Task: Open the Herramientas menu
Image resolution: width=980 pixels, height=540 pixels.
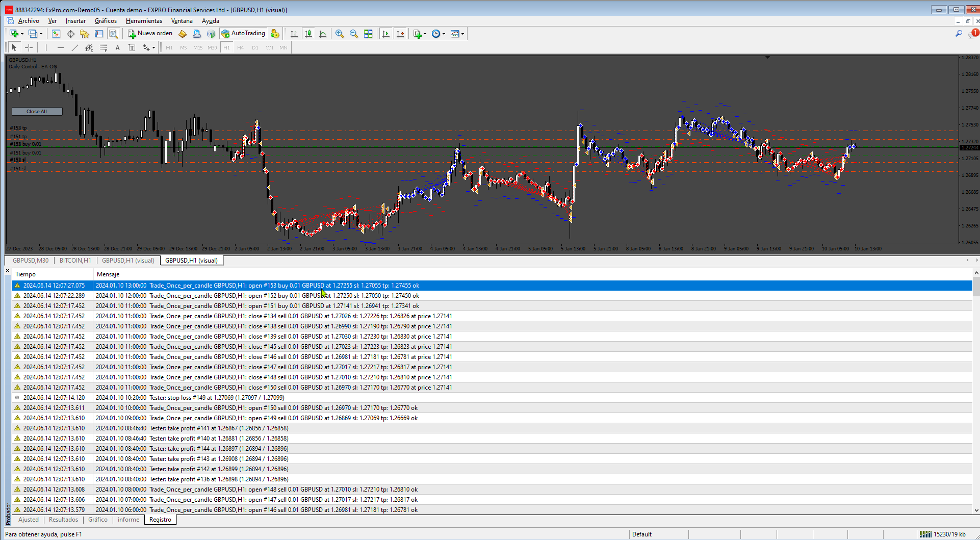Action: pyautogui.click(x=144, y=21)
